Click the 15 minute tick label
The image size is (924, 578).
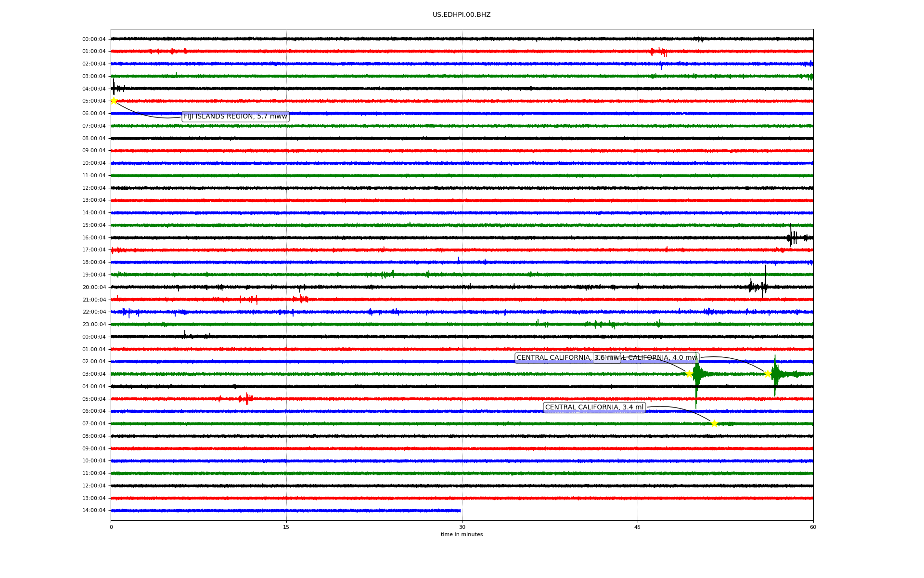[x=286, y=527]
